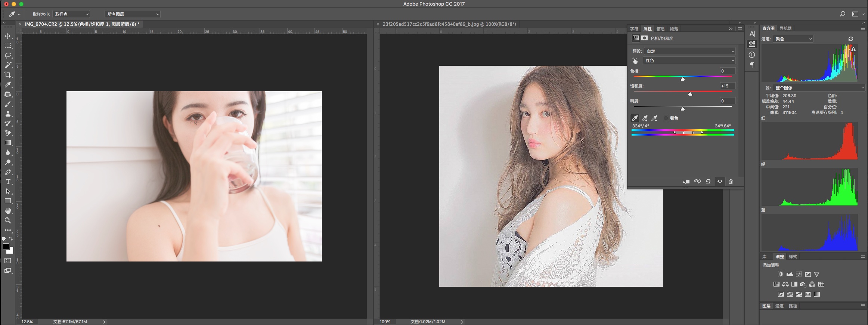
Task: Switch to the 样式 styles tab
Action: click(x=793, y=257)
